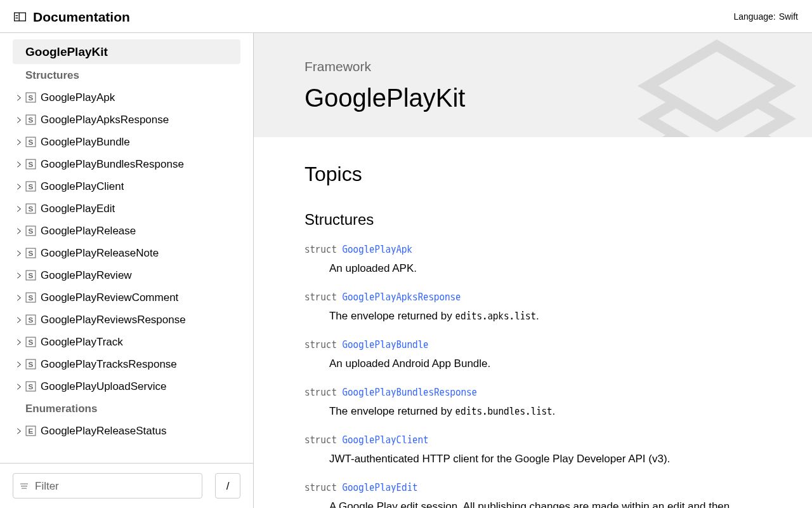Toggle the sidebar navigator icon

pyautogui.click(x=20, y=17)
